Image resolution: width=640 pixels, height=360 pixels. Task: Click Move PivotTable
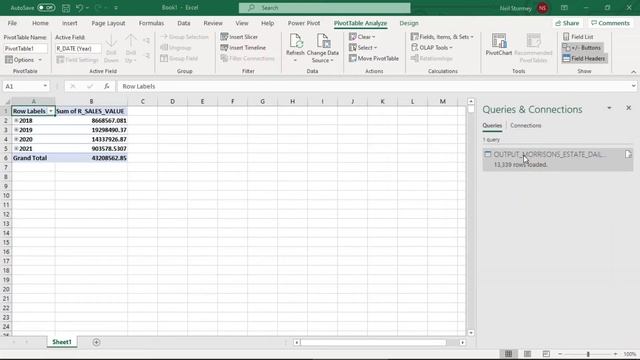pos(374,58)
